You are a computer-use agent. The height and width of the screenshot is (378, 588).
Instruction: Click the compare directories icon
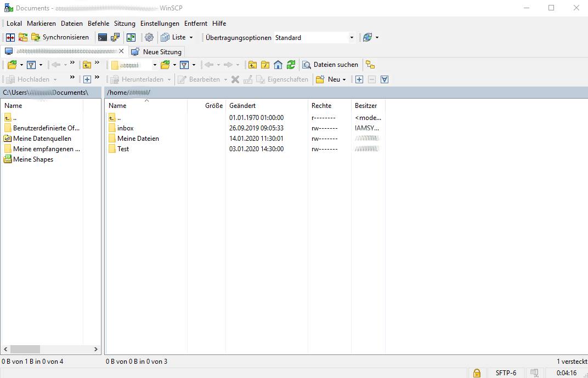click(x=9, y=37)
